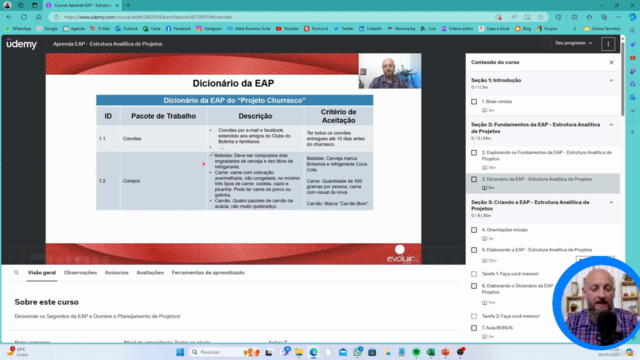This screenshot has width=640, height=360.
Task: Switch to the Observações tab
Action: [x=80, y=273]
